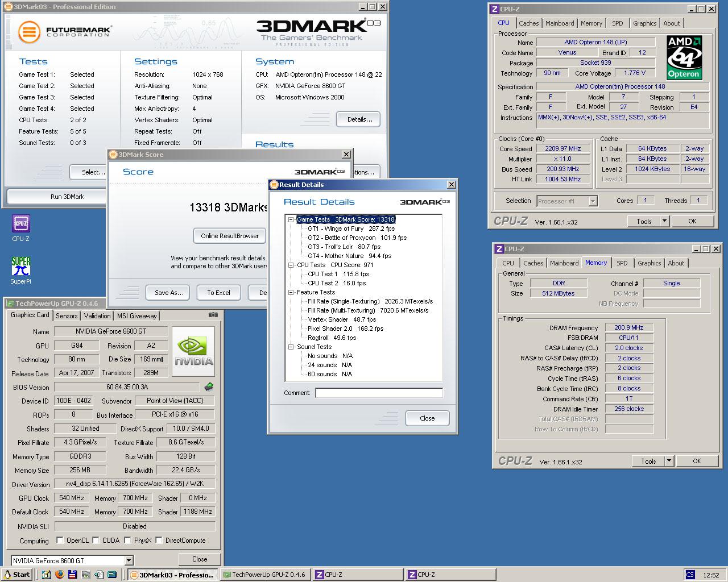Open the GPU selection dropdown in GPU-Z

(x=129, y=560)
